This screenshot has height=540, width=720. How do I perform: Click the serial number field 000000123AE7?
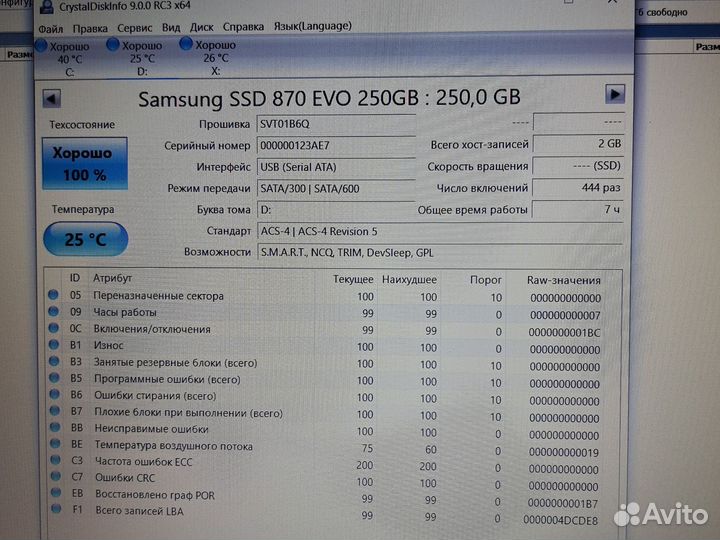coord(336,146)
